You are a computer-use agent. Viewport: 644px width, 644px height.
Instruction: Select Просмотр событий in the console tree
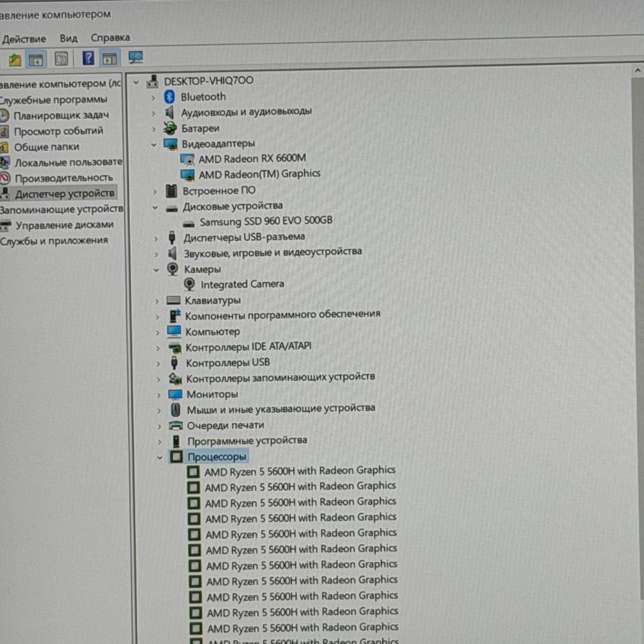coord(58,131)
